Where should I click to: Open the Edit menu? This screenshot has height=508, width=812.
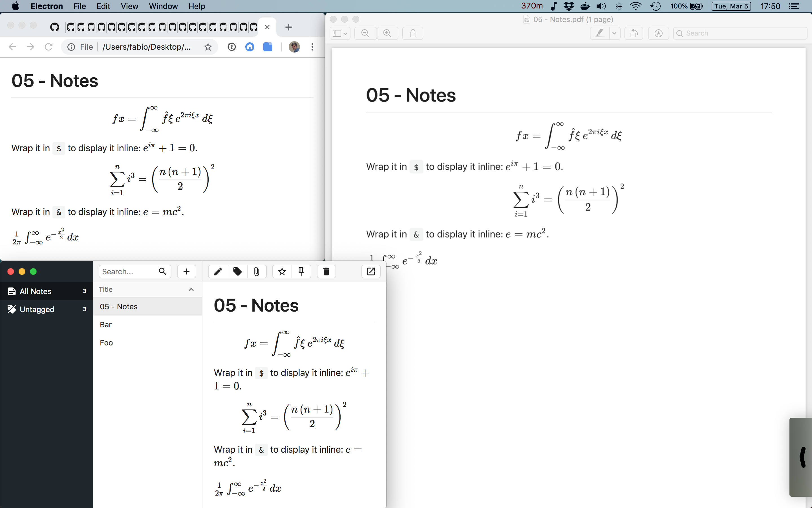pos(103,6)
